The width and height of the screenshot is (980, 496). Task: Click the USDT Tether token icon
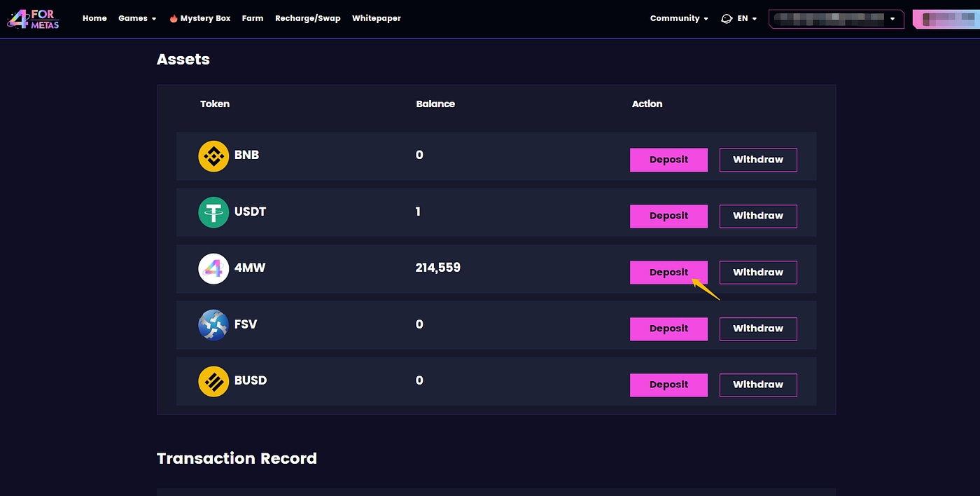click(x=213, y=212)
